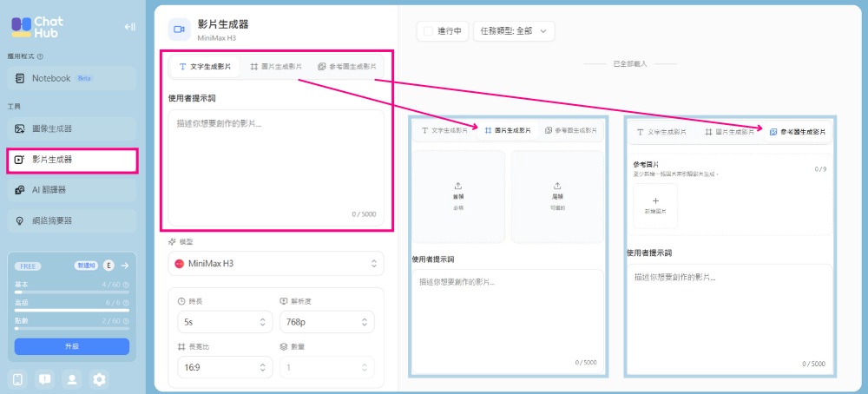Click the ChatHub logo
Screen dimensions: 868x394
[37, 27]
